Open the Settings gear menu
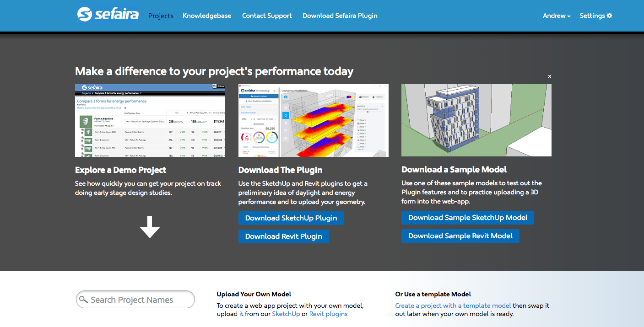This screenshot has width=644, height=327. point(596,16)
